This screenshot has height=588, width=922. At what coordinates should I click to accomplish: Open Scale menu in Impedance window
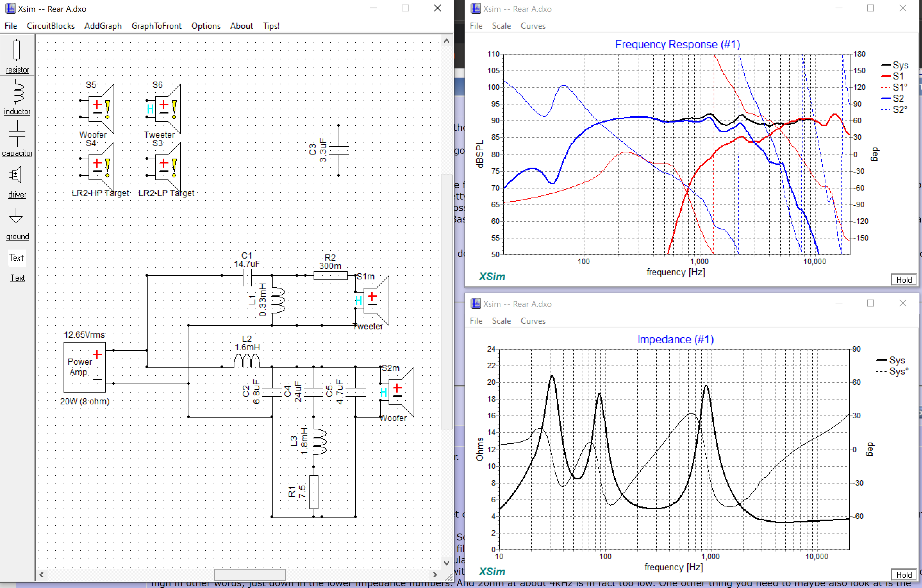(x=501, y=321)
